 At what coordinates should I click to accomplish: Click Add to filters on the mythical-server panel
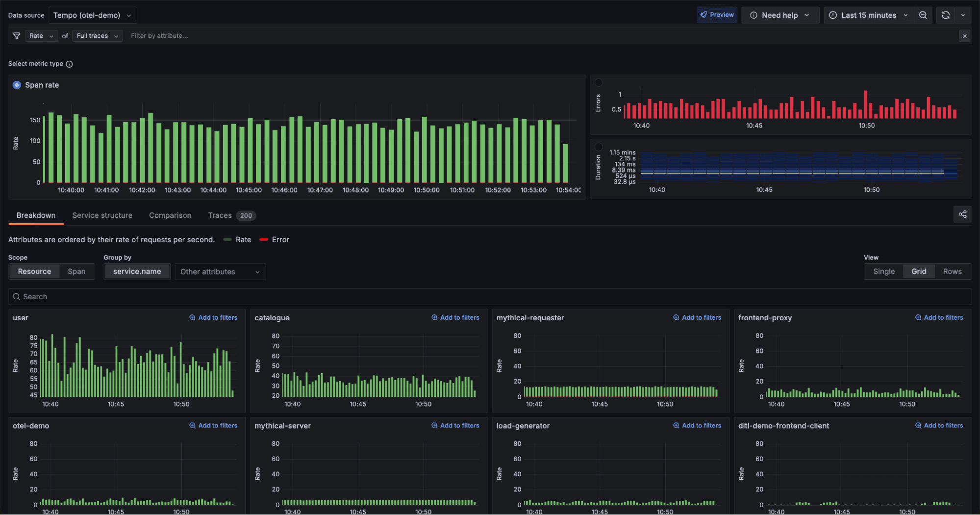[455, 425]
